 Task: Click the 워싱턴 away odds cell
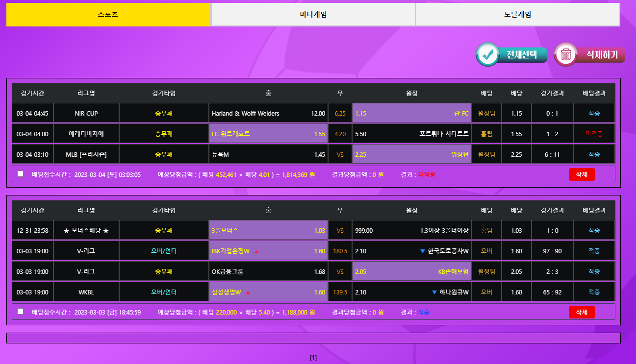click(411, 154)
